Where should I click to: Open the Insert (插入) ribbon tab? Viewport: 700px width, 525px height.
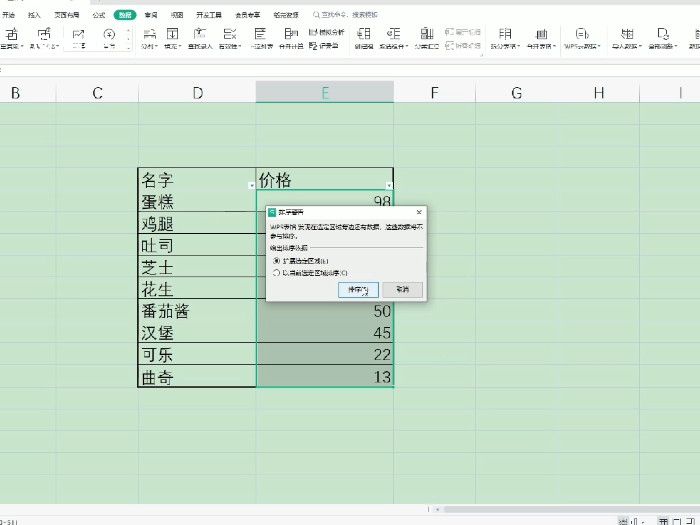(x=34, y=15)
